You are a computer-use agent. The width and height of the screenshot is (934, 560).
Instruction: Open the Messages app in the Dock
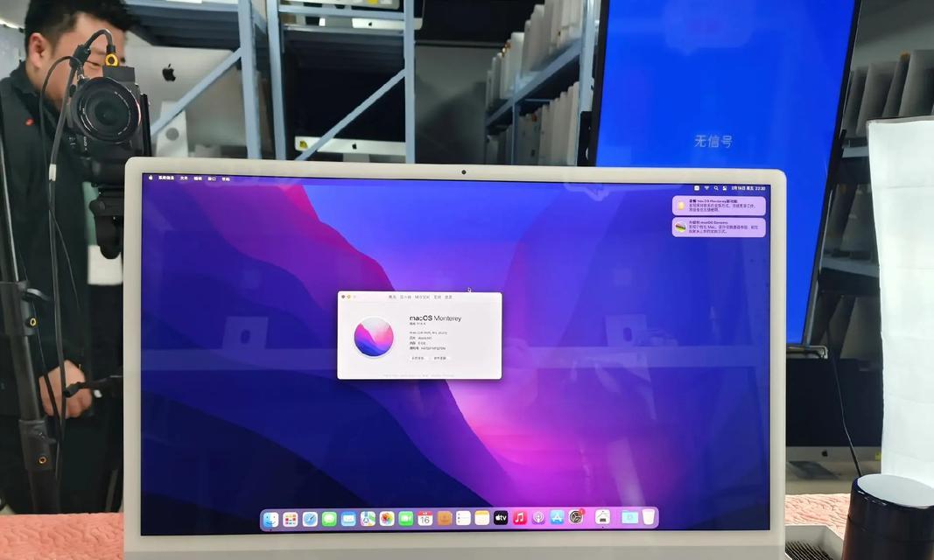pyautogui.click(x=329, y=519)
